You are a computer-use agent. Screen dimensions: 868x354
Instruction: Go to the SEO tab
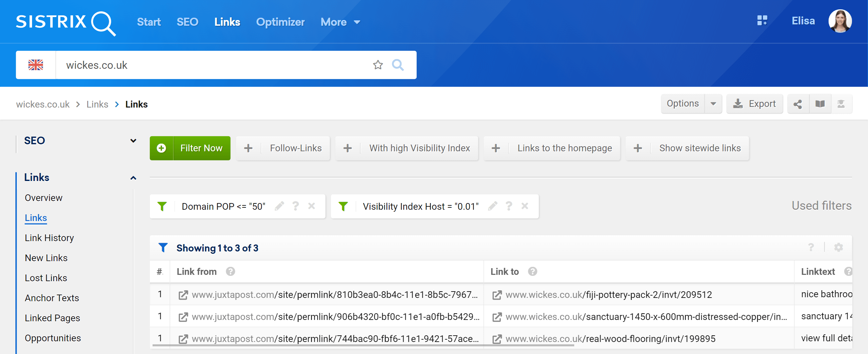(187, 22)
